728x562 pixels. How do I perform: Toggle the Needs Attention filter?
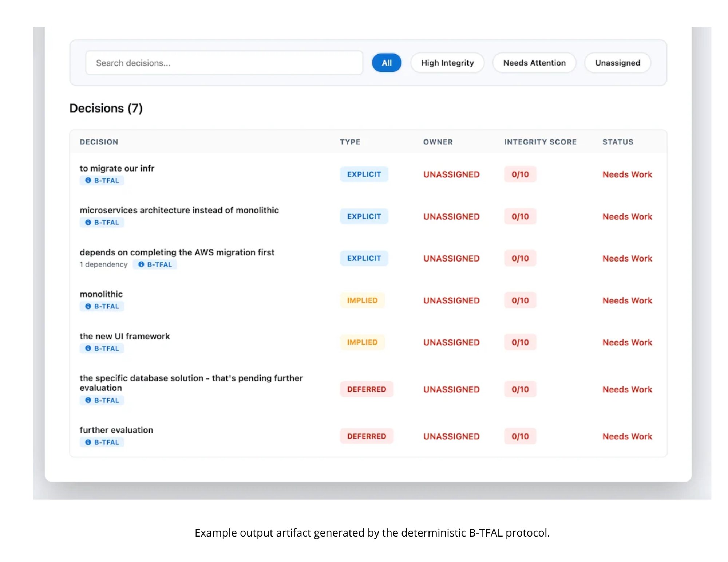tap(534, 63)
